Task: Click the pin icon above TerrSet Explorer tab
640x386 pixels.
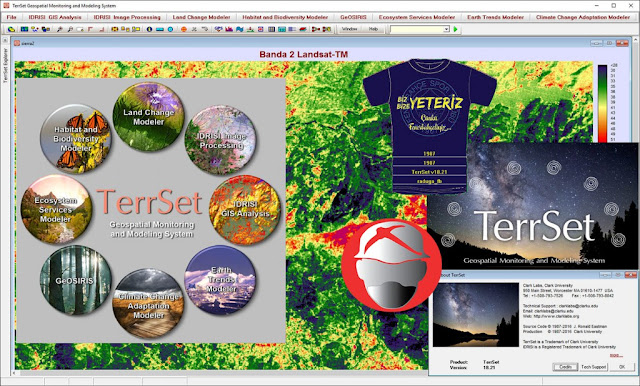Action: click(x=5, y=40)
